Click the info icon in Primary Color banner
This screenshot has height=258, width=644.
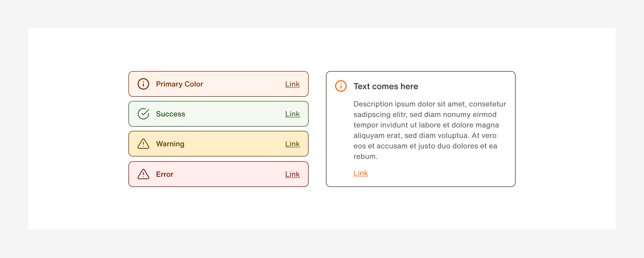[x=143, y=84]
